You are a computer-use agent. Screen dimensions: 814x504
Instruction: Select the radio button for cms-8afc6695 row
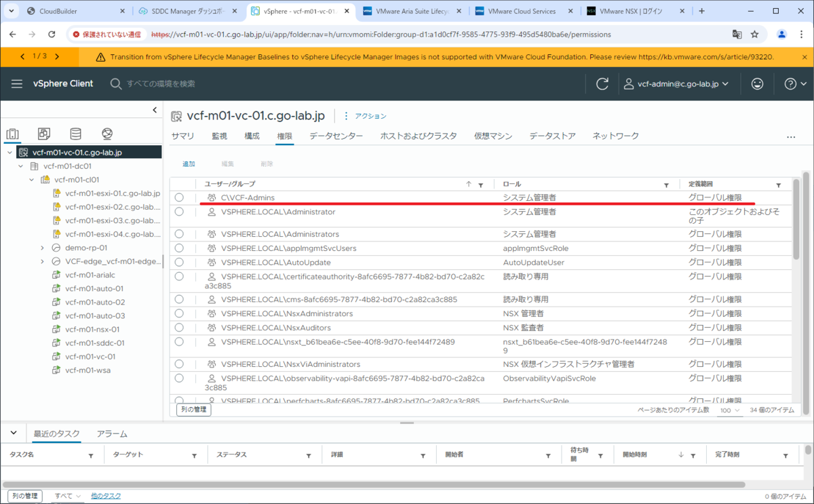[x=179, y=299]
